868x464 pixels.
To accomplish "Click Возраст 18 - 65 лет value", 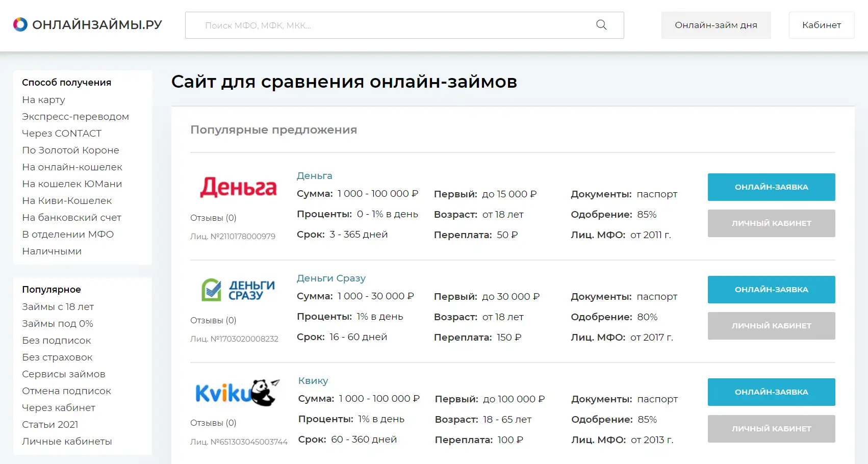I will [x=483, y=420].
